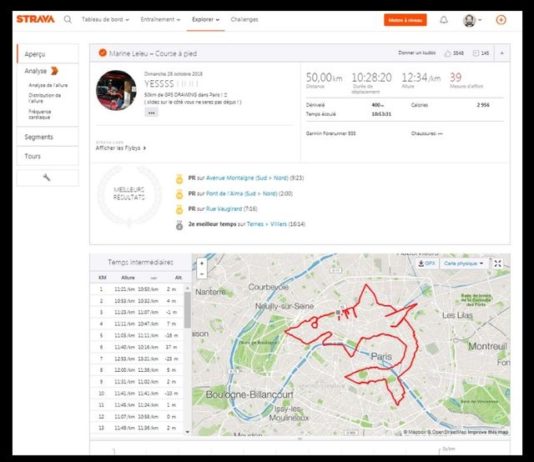
Task: Zoom in on the map
Action: click(x=202, y=264)
